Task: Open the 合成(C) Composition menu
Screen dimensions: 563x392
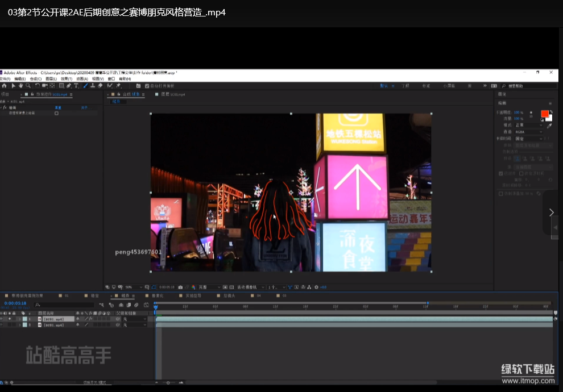Action: 36,79
